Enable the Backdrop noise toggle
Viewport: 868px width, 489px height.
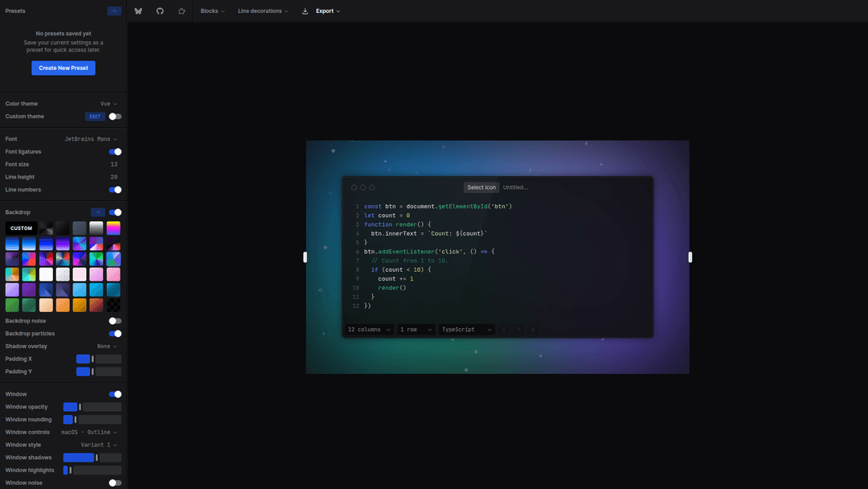(115, 321)
